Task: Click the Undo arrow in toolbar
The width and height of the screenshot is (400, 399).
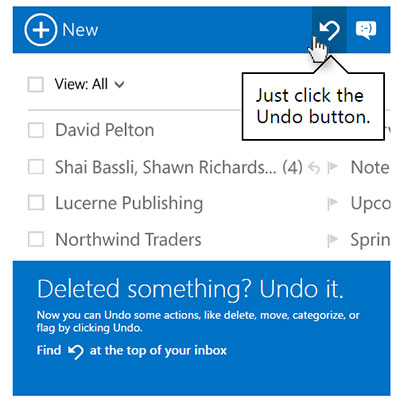Action: click(x=329, y=31)
